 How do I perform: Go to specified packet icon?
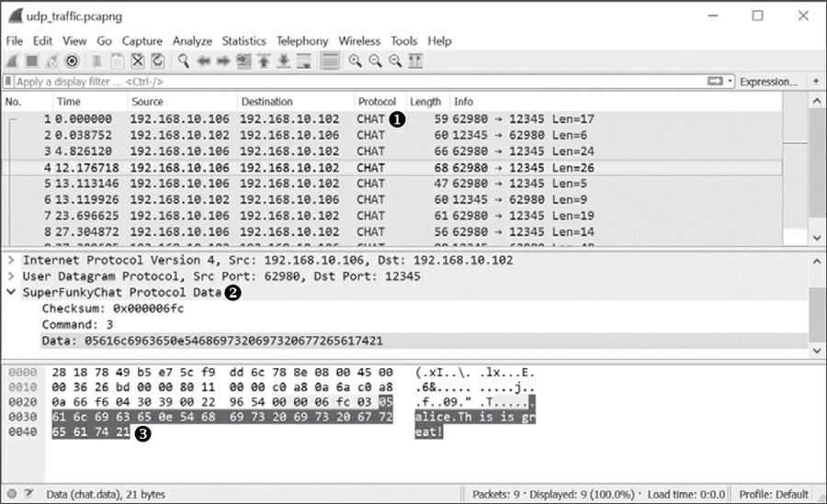(x=244, y=62)
